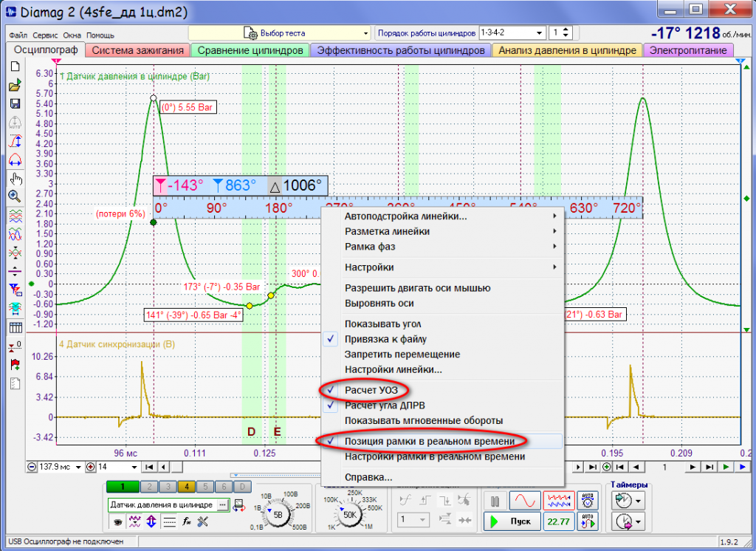756x551 pixels.
Task: Switch to Система зажигания tab
Action: click(138, 50)
